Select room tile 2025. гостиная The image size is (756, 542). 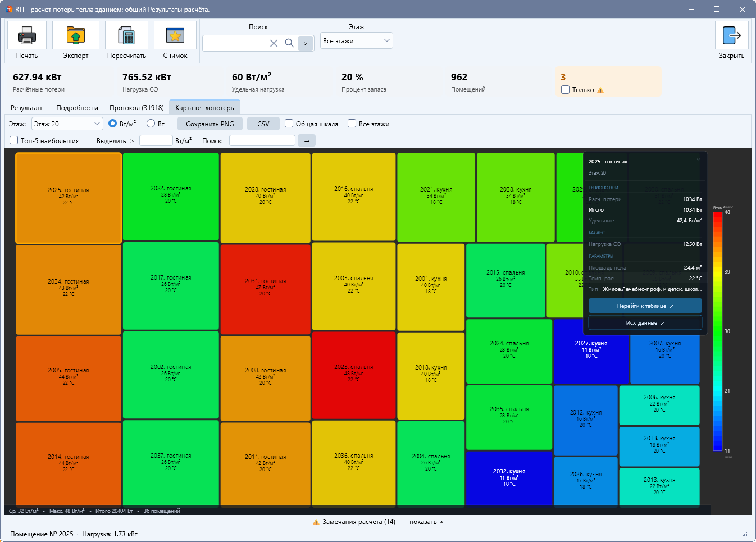coord(69,198)
